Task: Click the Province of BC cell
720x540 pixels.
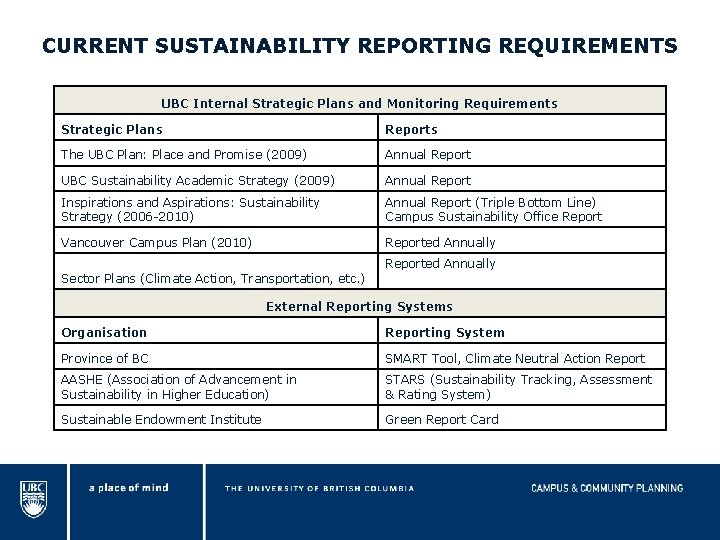Action: pos(216,357)
